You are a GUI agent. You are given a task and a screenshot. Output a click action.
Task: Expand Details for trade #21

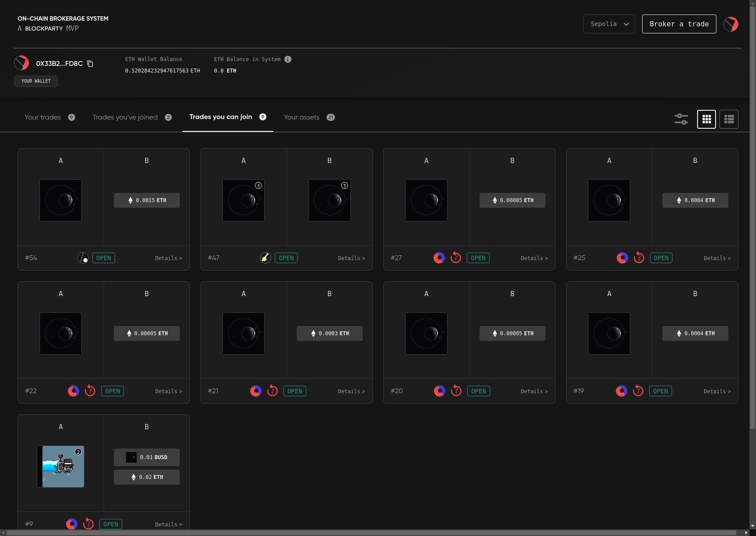pyautogui.click(x=351, y=391)
